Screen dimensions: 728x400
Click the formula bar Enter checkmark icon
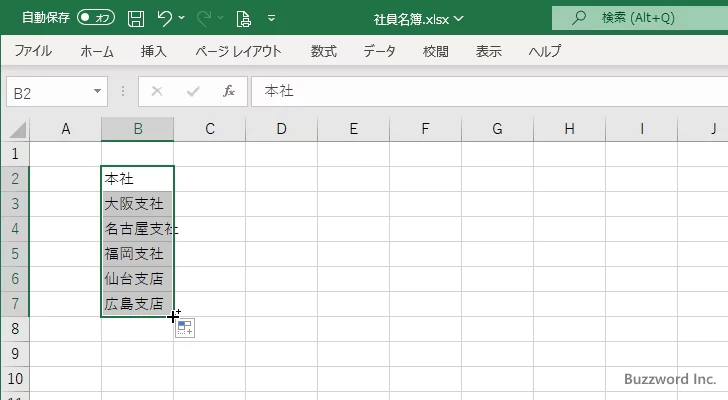193,91
